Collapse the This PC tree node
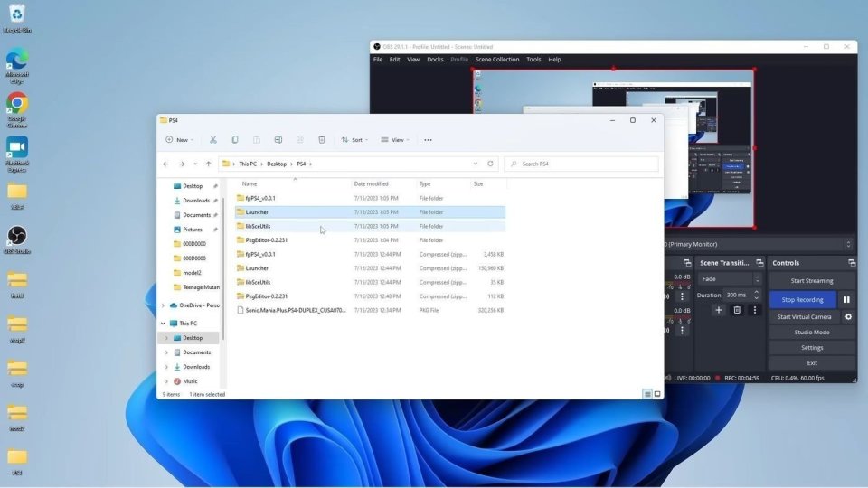This screenshot has height=488, width=868. (163, 323)
